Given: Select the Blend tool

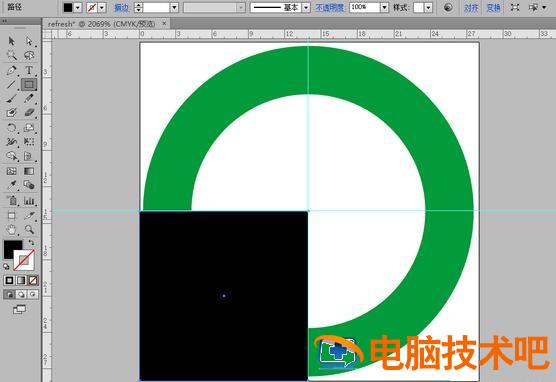Looking at the screenshot, I should 29,185.
